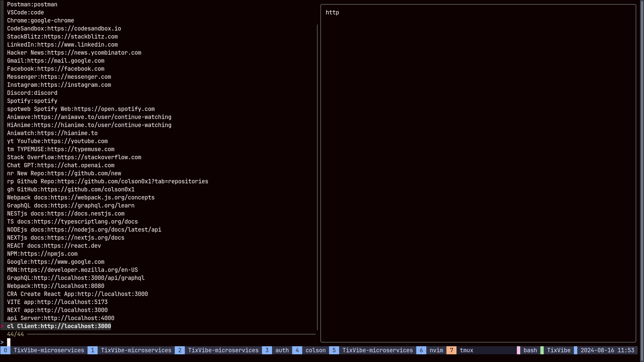Pick the Discord:discord entry
Image resolution: width=644 pixels, height=362 pixels.
tap(32, 93)
